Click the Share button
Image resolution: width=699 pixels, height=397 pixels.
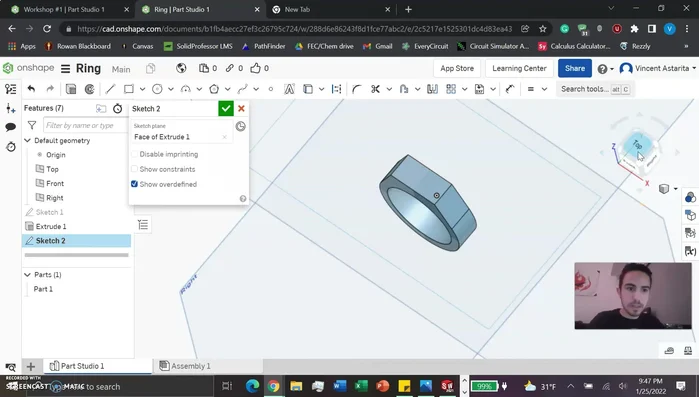tap(575, 68)
